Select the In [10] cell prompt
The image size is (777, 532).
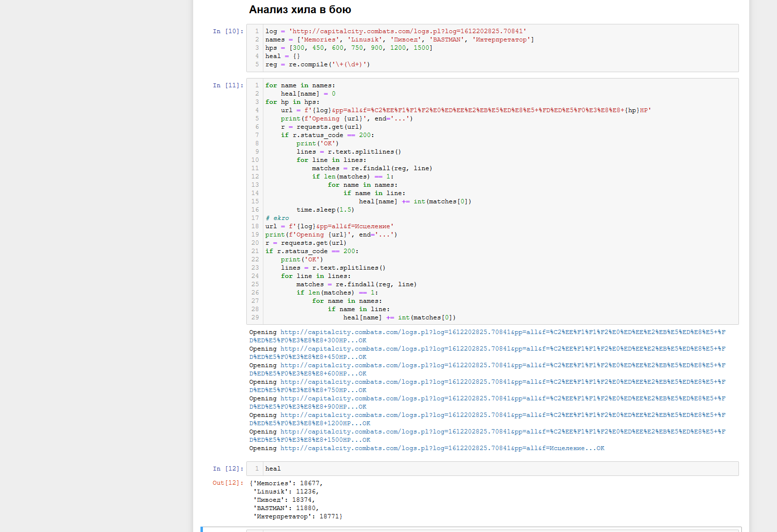coord(228,31)
